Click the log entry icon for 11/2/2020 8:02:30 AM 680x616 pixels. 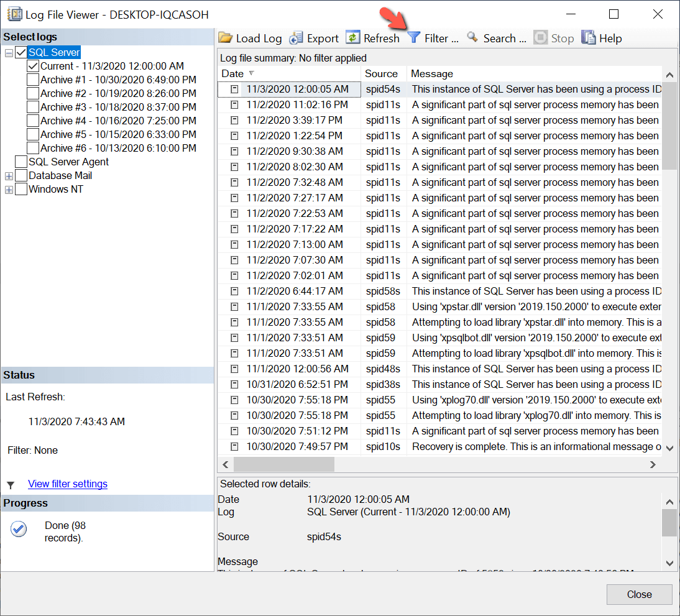coord(234,167)
